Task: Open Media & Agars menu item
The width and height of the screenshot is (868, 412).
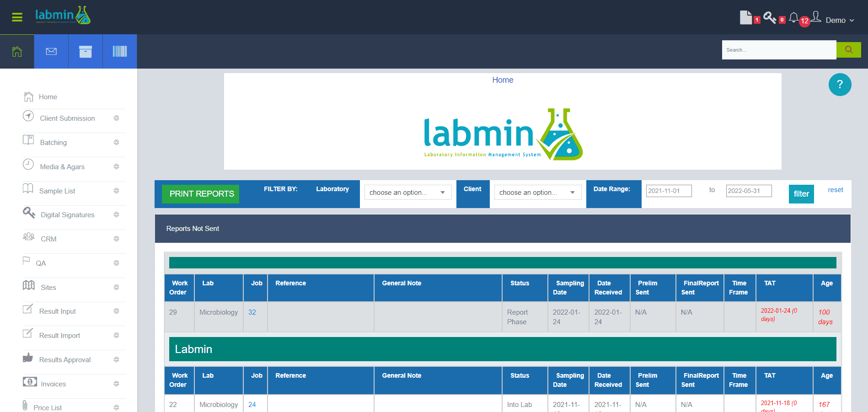Action: 62,167
